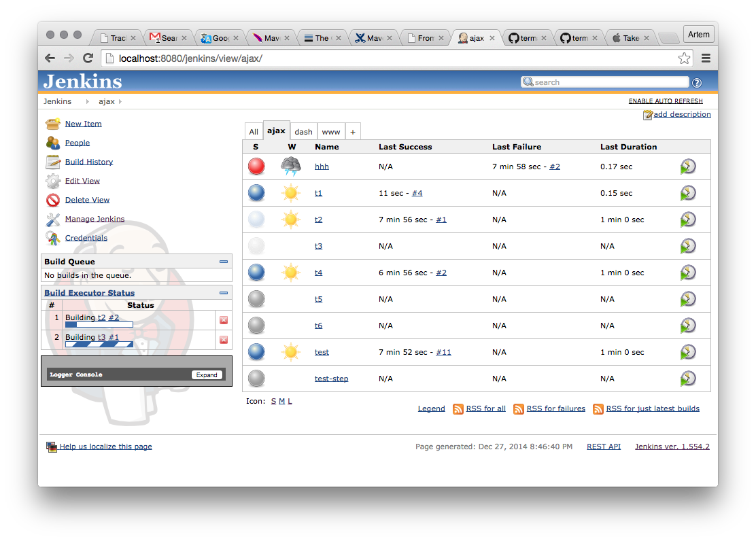Image resolution: width=756 pixels, height=541 pixels.
Task: Click the Jenkins logo header
Action: point(82,82)
